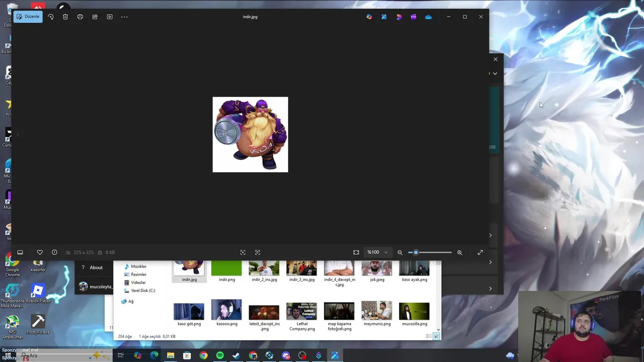644x362 pixels.
Task: Open Spotify from the taskbar
Action: (220, 355)
